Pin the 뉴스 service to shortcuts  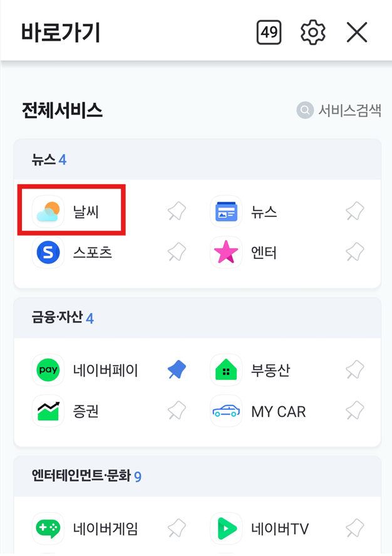pos(354,211)
